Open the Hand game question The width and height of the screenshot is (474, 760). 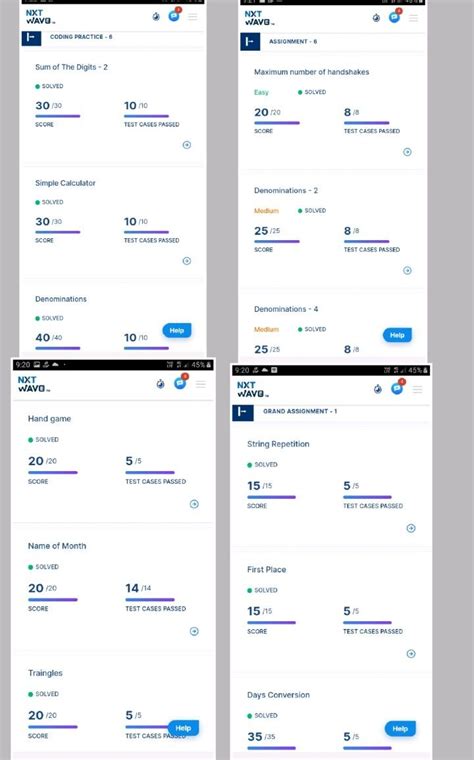tap(49, 419)
